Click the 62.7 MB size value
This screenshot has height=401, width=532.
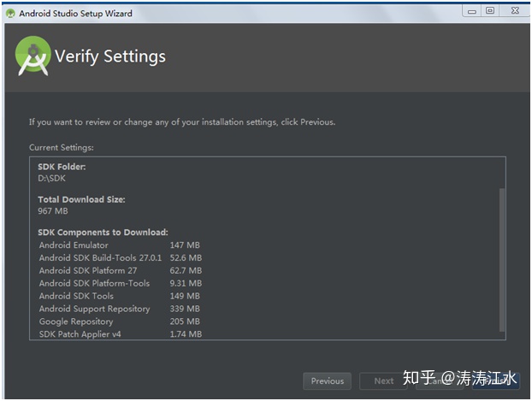pyautogui.click(x=186, y=270)
